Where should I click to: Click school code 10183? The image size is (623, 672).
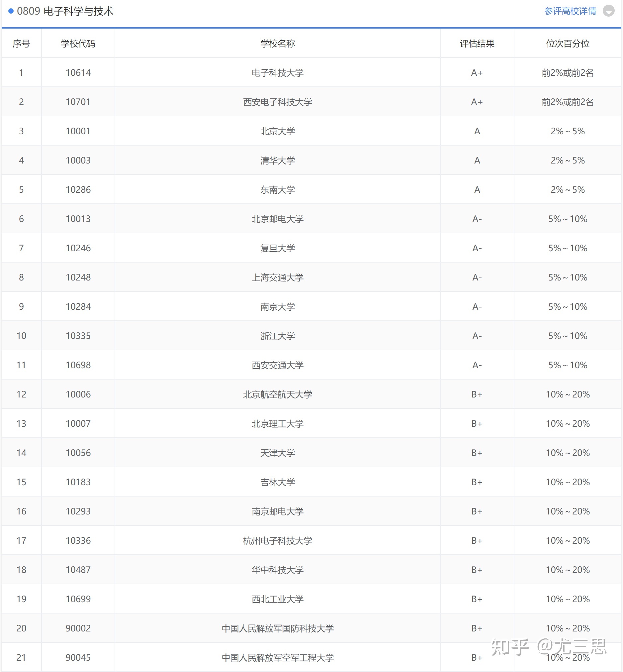(78, 482)
